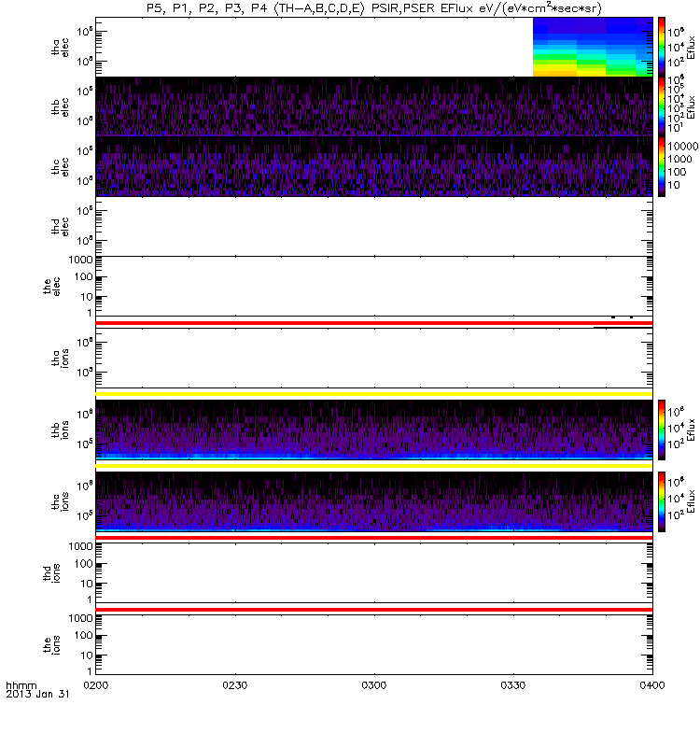Click the yellow bar below thb ions panel
This screenshot has width=700, height=747.
point(374,466)
